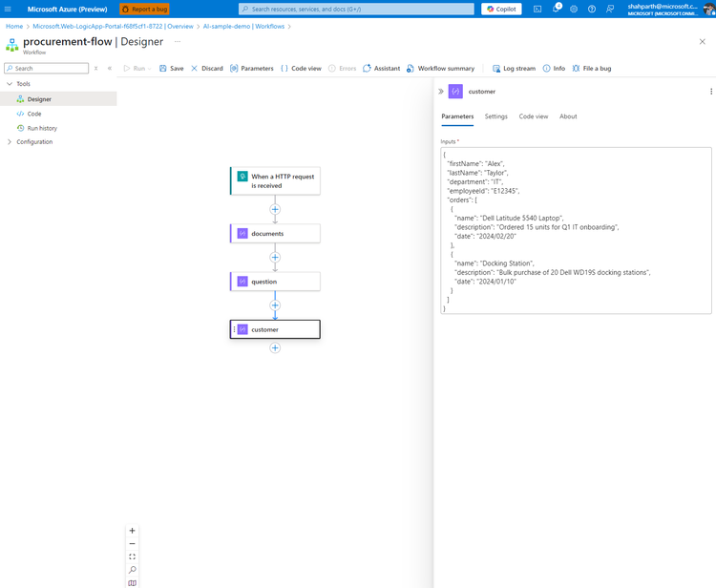Add step after documents action

(x=275, y=258)
